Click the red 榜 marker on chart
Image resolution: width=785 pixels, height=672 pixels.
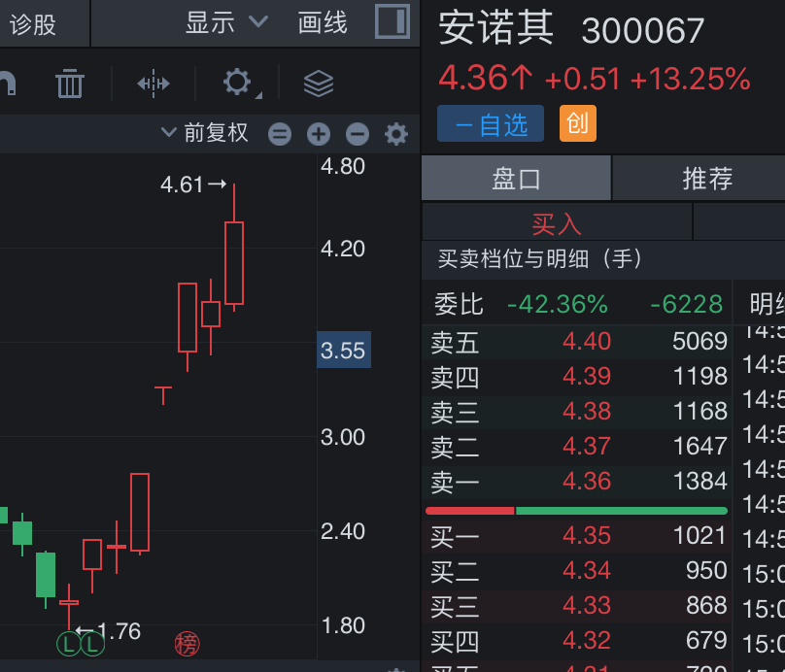click(187, 642)
